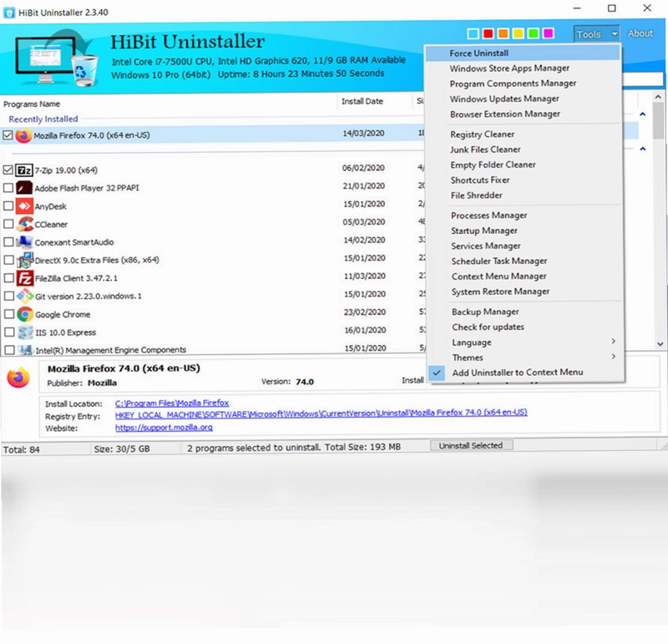Click the CCleaner icon
Image resolution: width=668 pixels, height=644 pixels.
pos(25,224)
